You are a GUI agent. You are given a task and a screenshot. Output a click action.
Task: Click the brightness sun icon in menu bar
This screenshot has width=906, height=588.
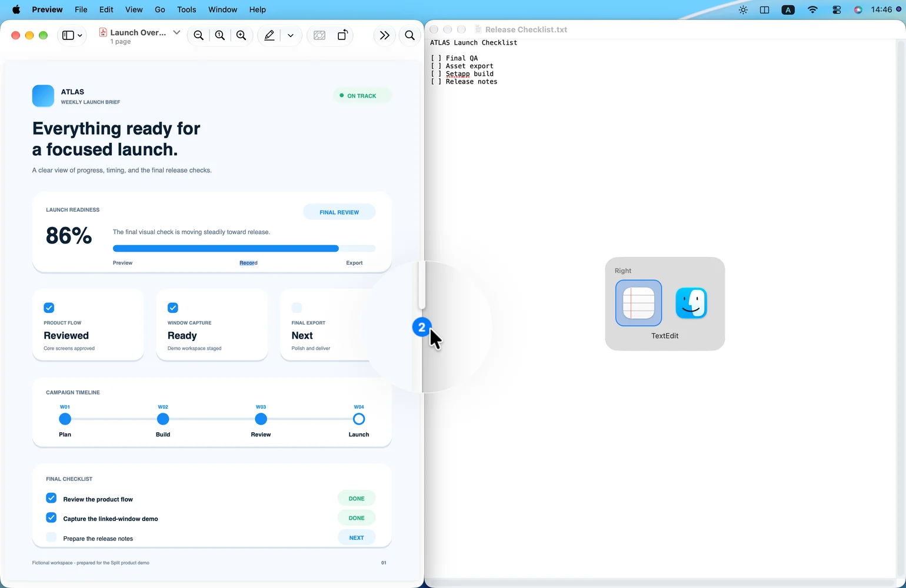click(x=743, y=9)
